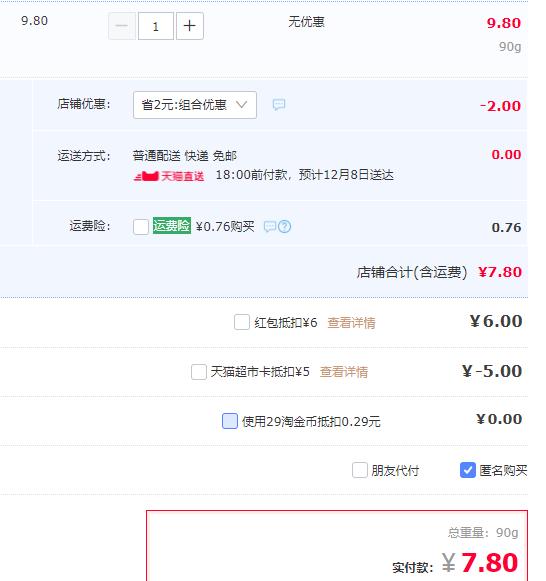Check the 朋友代付 checkbox

click(360, 470)
